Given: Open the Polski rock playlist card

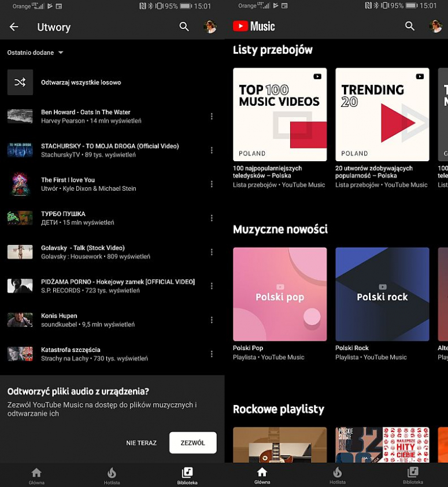Looking at the screenshot, I should [383, 294].
